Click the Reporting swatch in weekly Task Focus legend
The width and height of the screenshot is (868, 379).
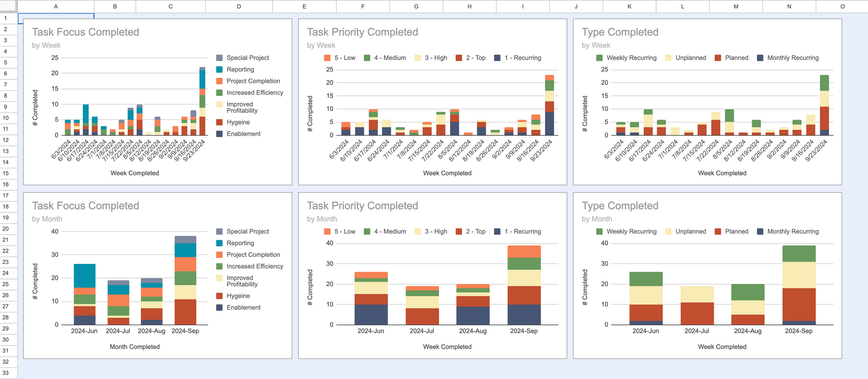[219, 70]
